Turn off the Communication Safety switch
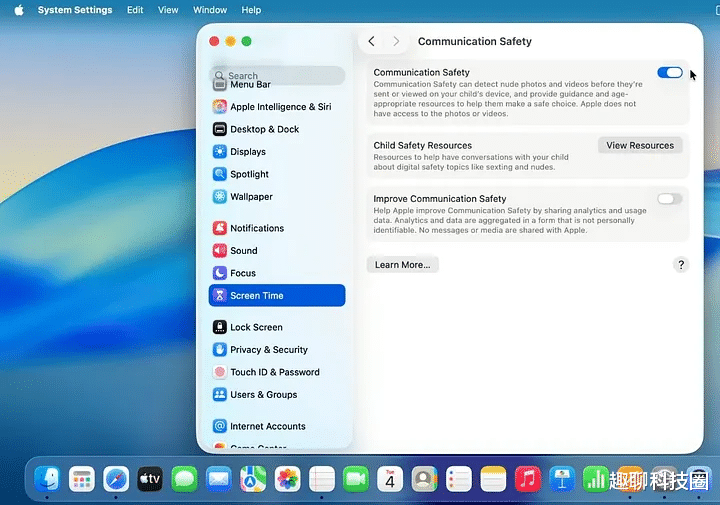720x505 pixels. coord(669,73)
